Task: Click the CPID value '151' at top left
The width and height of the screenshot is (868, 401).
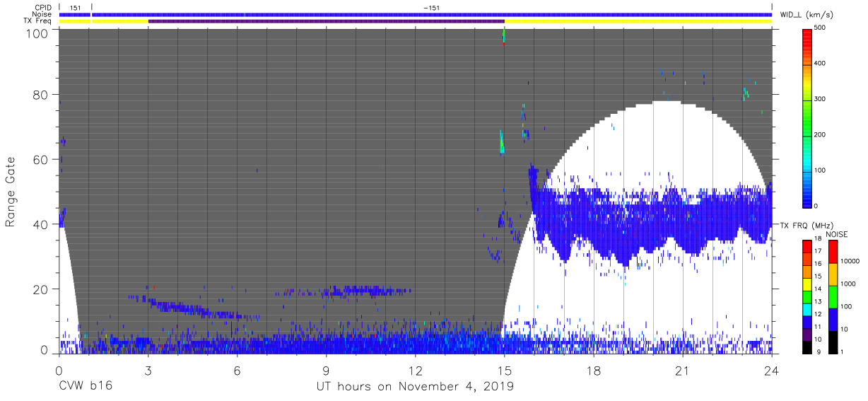Action: pyautogui.click(x=75, y=8)
